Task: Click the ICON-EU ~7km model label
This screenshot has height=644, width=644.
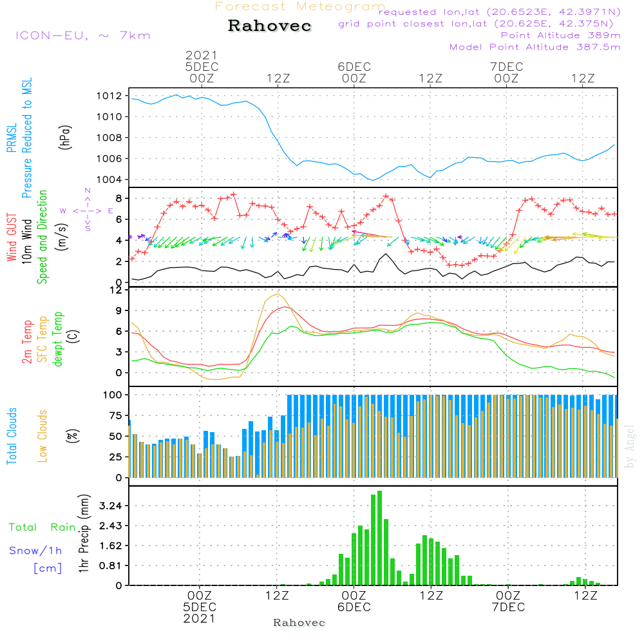Action: click(x=82, y=35)
